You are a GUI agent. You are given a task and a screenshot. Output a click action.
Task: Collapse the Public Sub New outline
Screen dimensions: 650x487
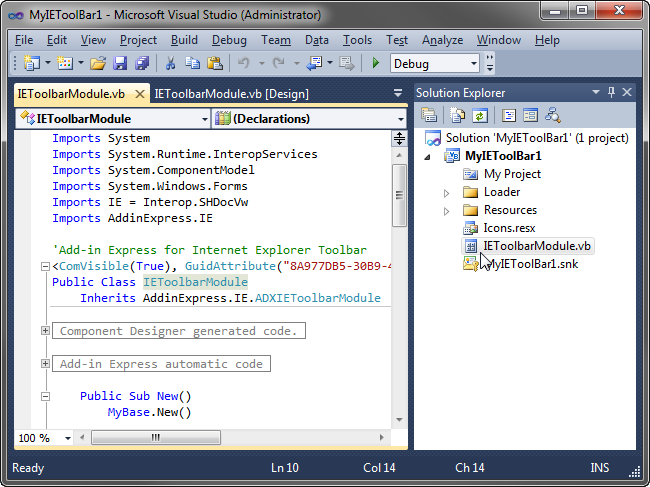point(45,396)
